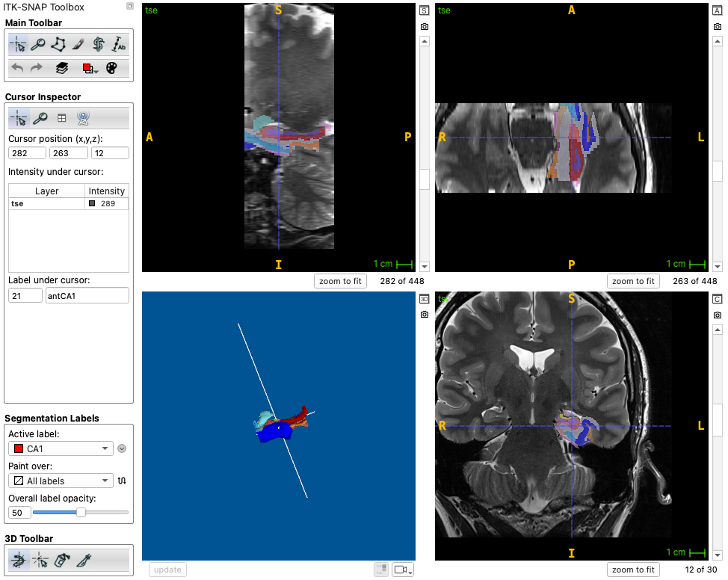Viewport: 728px width, 580px height.
Task: Select the Zoom/Pan magnifier tool in Main Toolbar
Action: coord(38,45)
